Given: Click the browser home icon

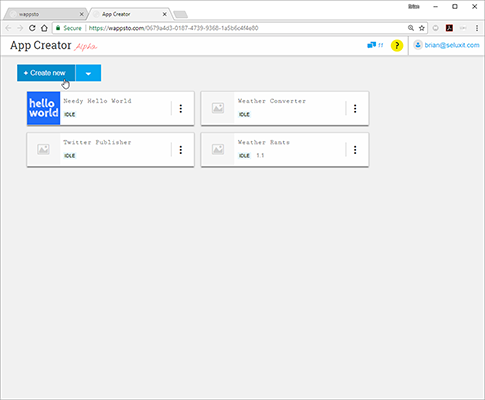Looking at the screenshot, I should (44, 28).
